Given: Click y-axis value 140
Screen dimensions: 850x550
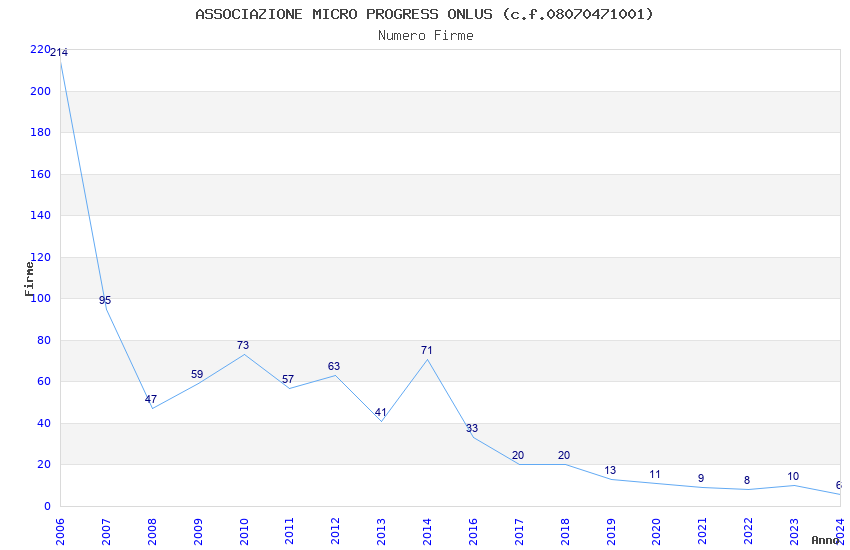Looking at the screenshot, I should 40,215.
